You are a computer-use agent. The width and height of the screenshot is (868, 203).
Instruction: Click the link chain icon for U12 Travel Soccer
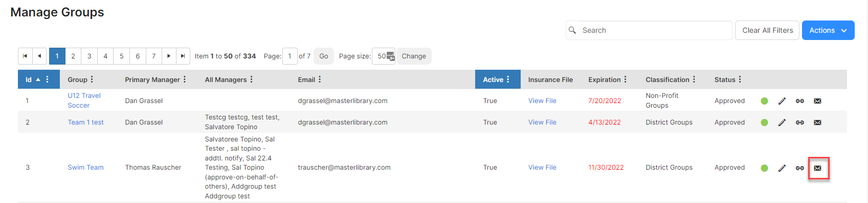[x=799, y=101]
